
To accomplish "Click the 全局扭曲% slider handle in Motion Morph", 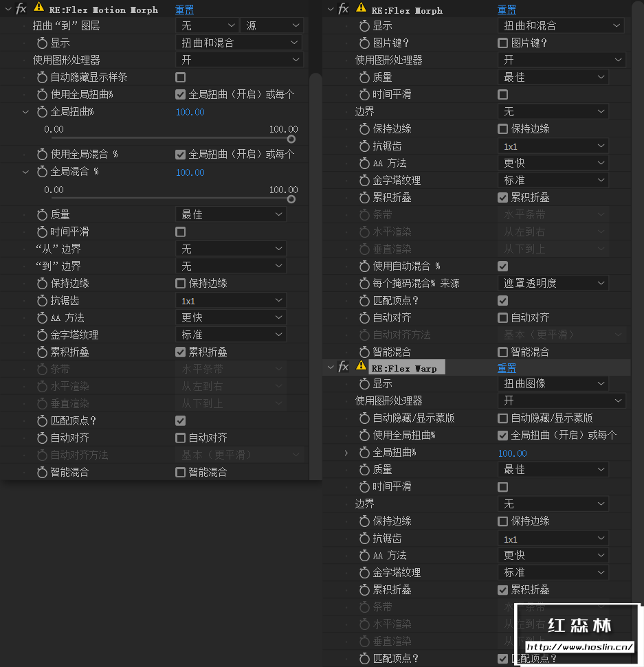I will pos(291,139).
